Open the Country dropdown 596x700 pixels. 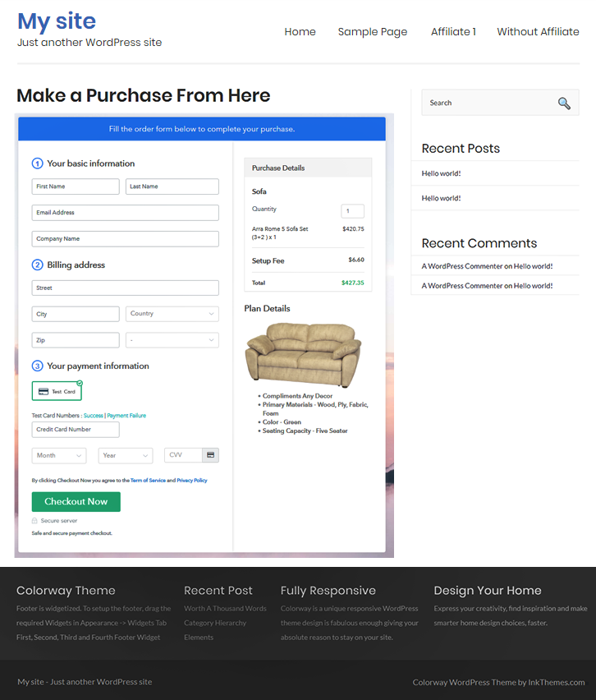tap(172, 314)
